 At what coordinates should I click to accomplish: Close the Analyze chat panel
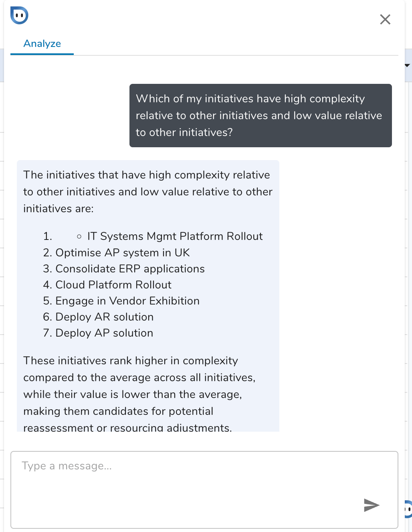pyautogui.click(x=385, y=19)
